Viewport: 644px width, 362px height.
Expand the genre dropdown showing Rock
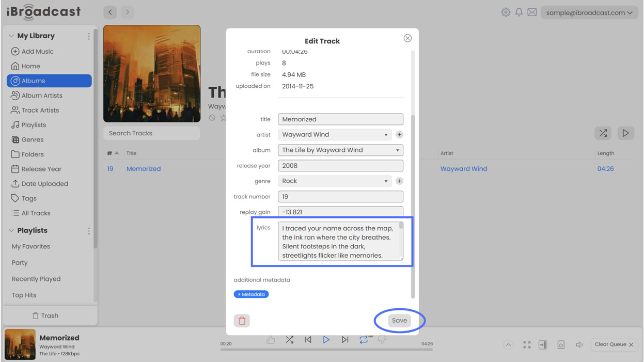(335, 181)
